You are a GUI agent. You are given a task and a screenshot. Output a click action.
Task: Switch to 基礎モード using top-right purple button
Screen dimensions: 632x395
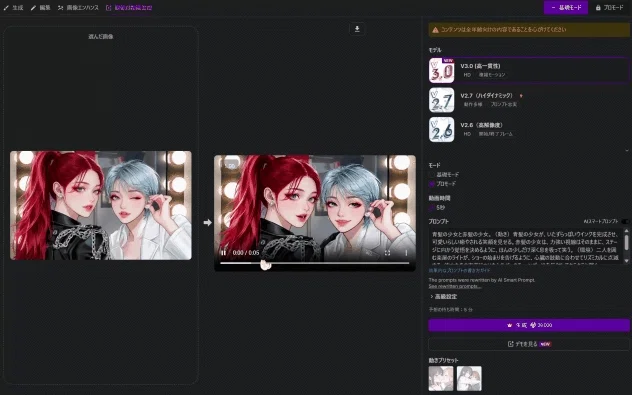click(x=565, y=8)
